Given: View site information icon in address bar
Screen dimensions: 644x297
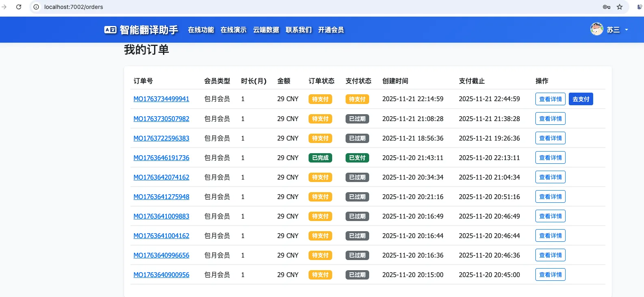Looking at the screenshot, I should pyautogui.click(x=36, y=7).
